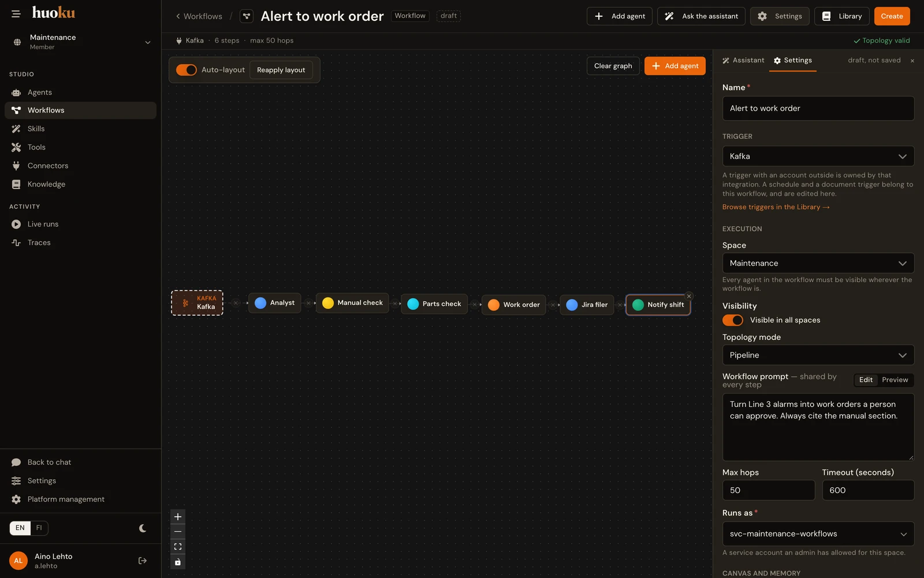This screenshot has width=924, height=578.
Task: Expand the Maintenance workspace switcher
Action: point(81,42)
